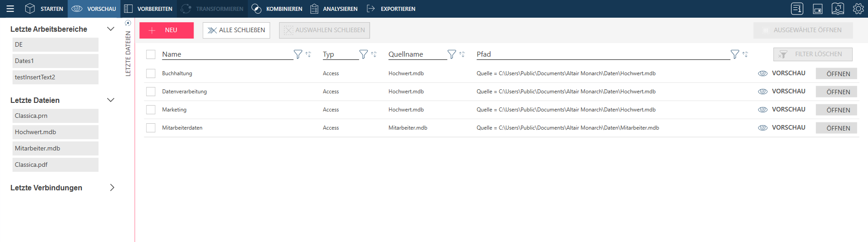Expand the Letzte Verbindungen section

tap(112, 188)
